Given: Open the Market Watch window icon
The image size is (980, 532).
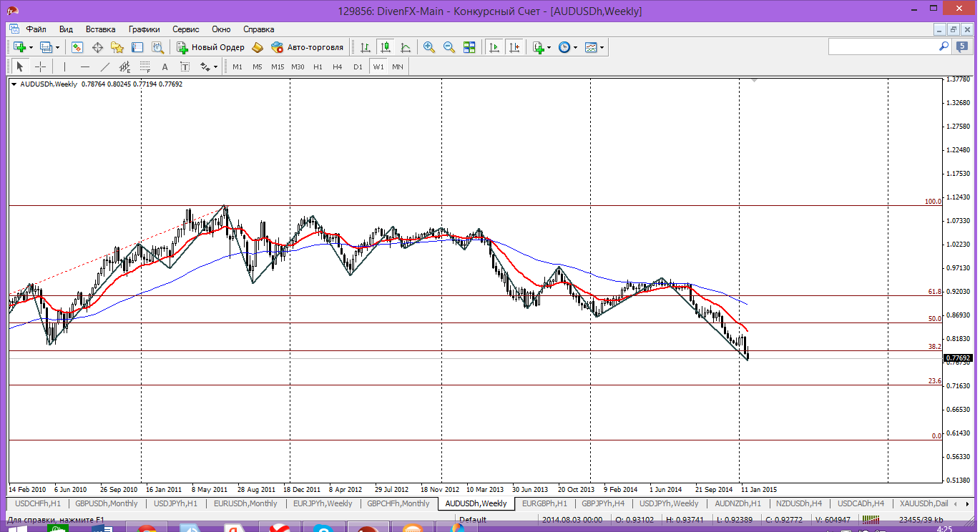Looking at the screenshot, I should [x=77, y=47].
